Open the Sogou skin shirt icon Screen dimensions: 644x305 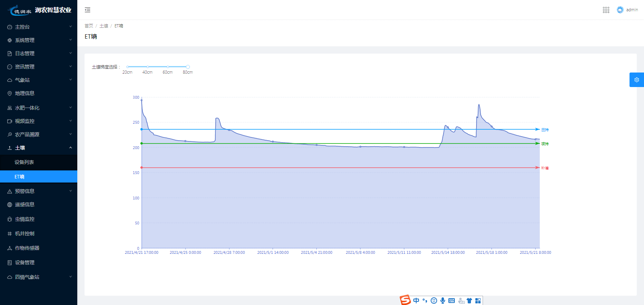(x=469, y=301)
